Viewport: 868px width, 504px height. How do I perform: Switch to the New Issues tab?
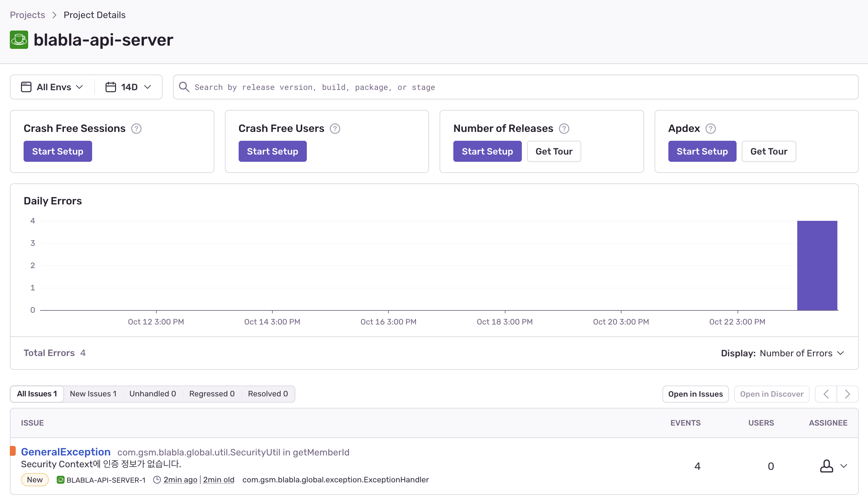pyautogui.click(x=93, y=394)
